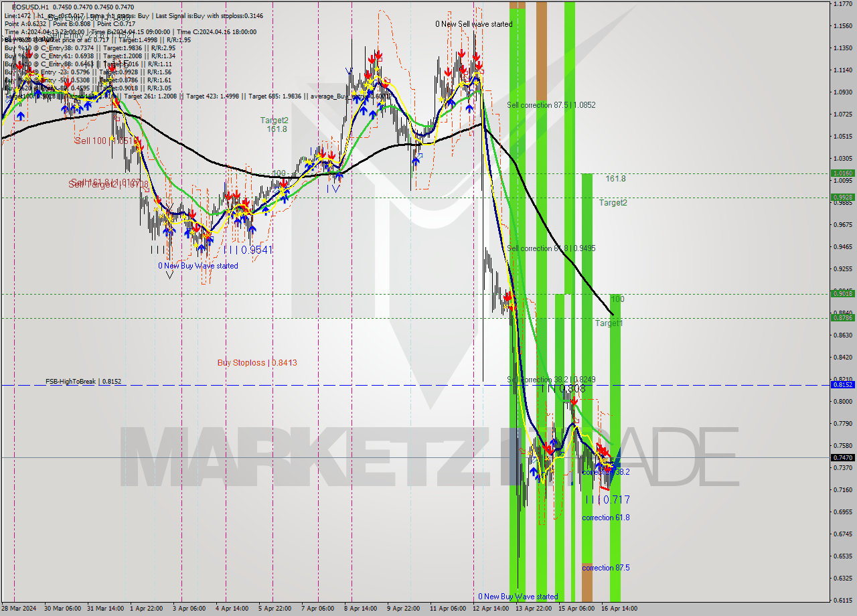Click 'Sell correction 87.5 | 1.0852' label
Screen dimensions: 857x616
551,105
